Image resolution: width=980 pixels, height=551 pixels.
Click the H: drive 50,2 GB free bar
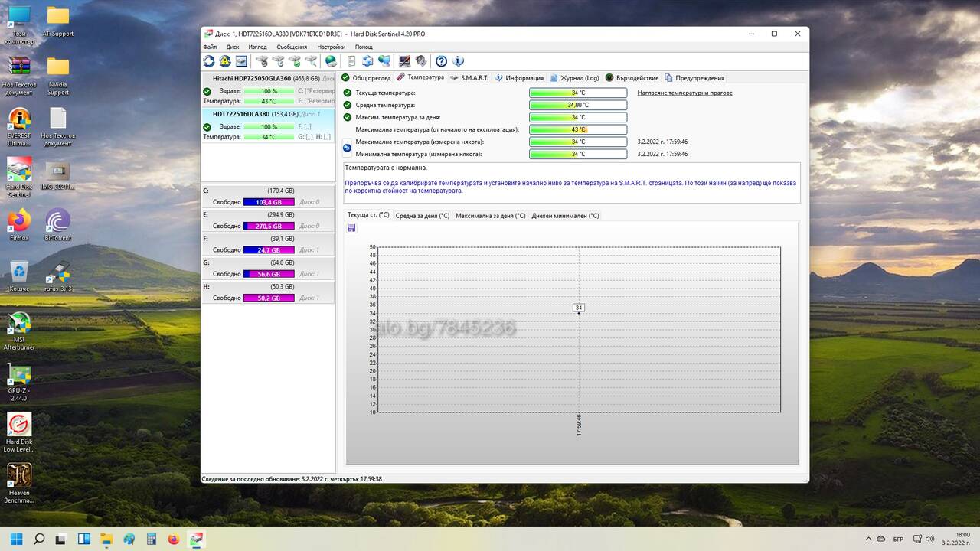(x=269, y=298)
